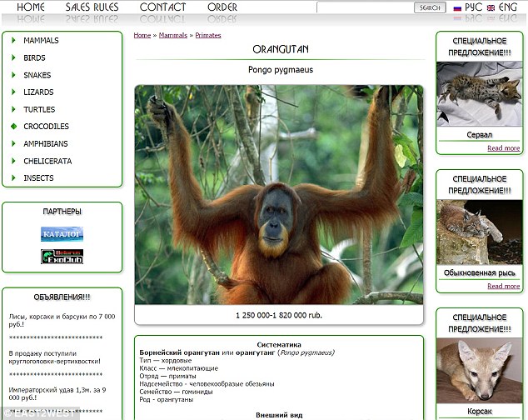Open the Корсак fox thumbnail
Viewport: 528px width, 420px height.
tap(480, 369)
